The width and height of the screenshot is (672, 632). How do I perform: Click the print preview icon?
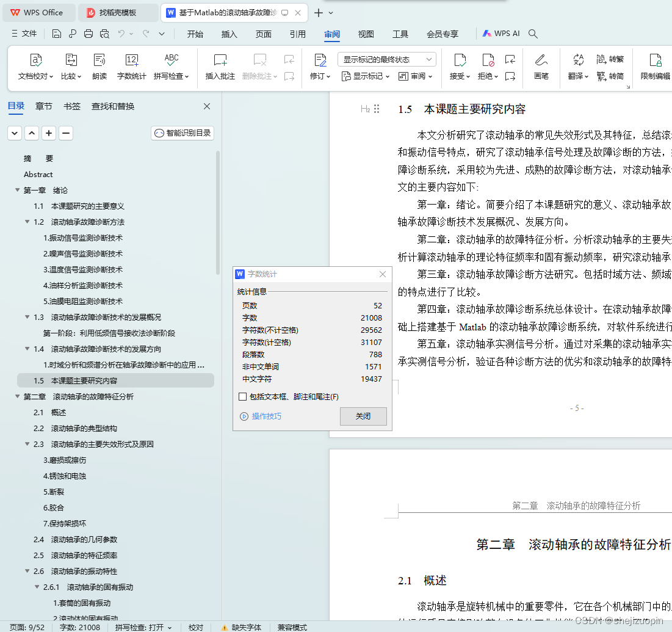pos(104,34)
